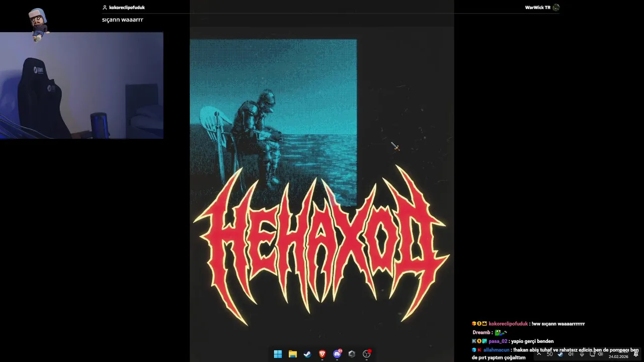644x362 pixels.
Task: Click the green frog emote in Dreamb's message
Action: tap(501, 332)
